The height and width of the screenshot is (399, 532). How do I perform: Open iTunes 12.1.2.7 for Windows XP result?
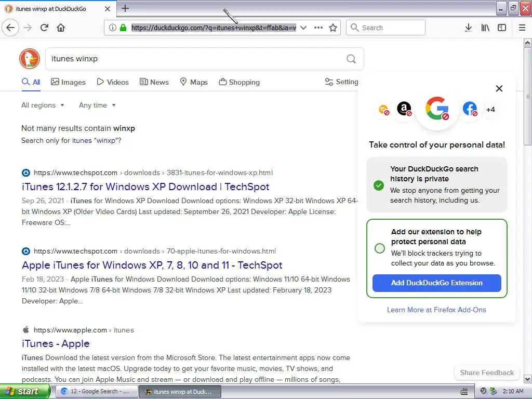145,187
